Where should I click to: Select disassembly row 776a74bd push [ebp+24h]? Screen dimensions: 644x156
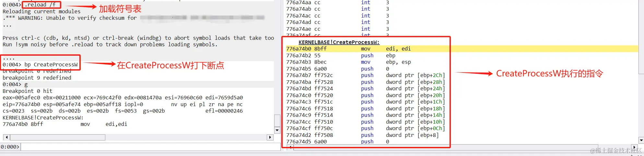pyautogui.click(x=366, y=89)
